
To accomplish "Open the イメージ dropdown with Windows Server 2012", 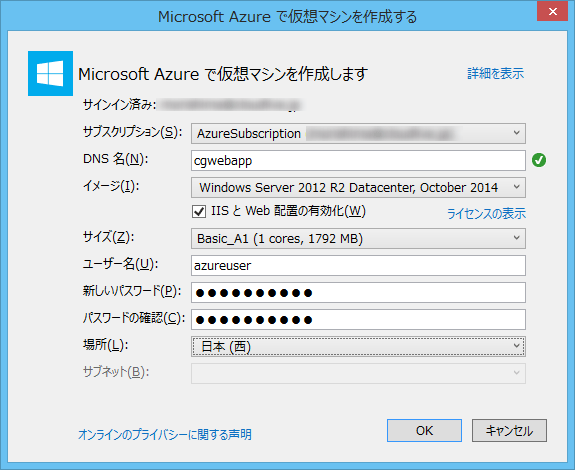I will click(358, 188).
